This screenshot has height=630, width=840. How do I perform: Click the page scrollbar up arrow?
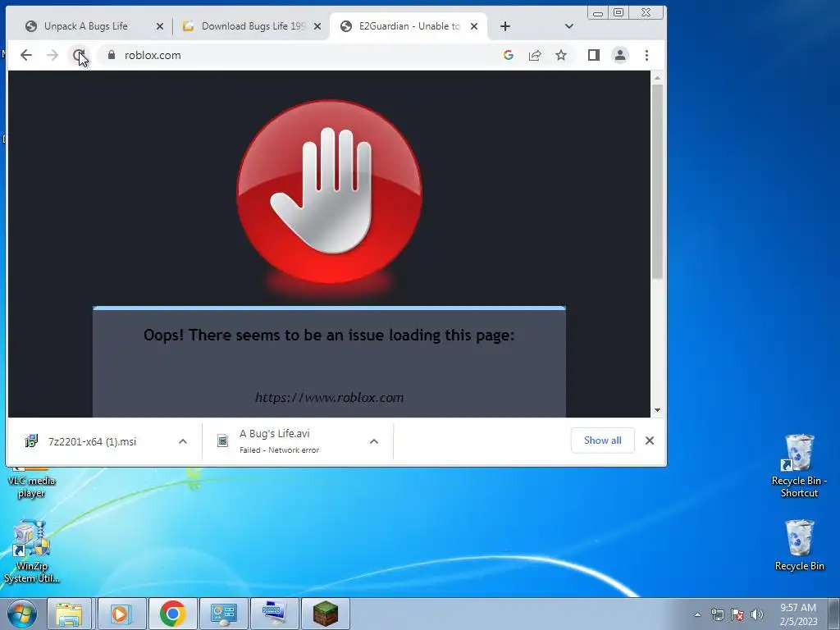point(657,78)
